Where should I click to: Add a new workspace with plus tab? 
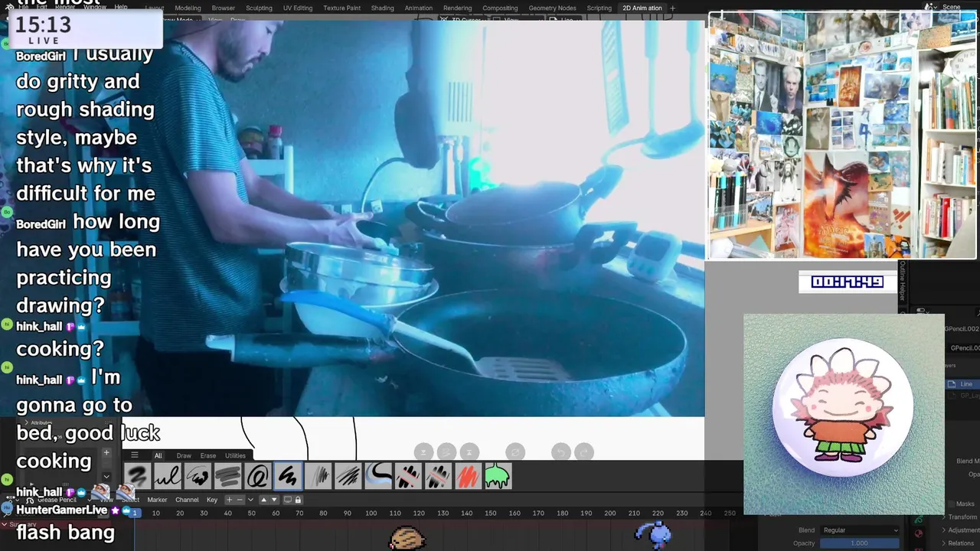(672, 8)
